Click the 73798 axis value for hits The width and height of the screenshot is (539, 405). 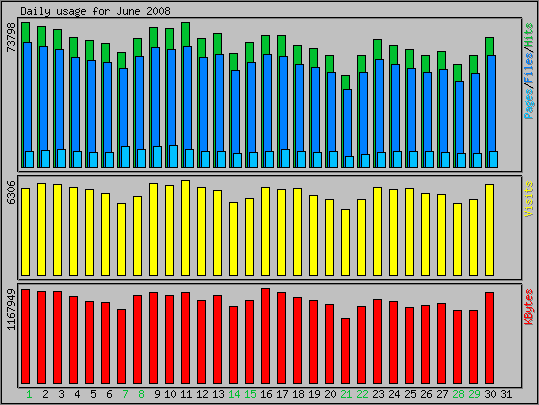coord(11,37)
